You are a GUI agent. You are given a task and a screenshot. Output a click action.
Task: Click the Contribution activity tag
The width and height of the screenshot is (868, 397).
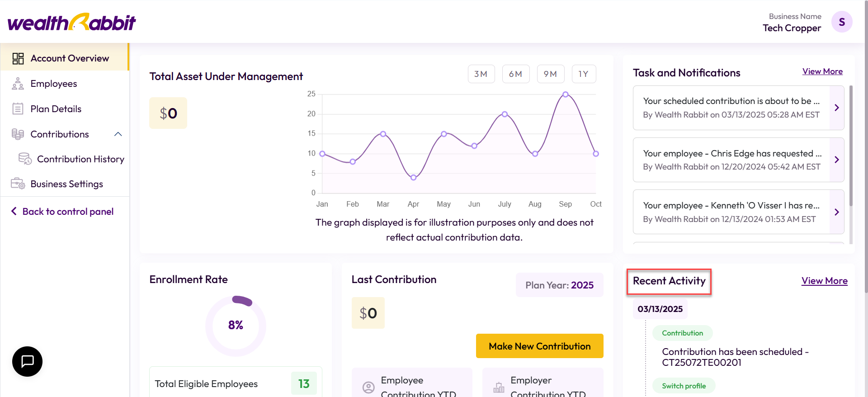[x=683, y=333]
